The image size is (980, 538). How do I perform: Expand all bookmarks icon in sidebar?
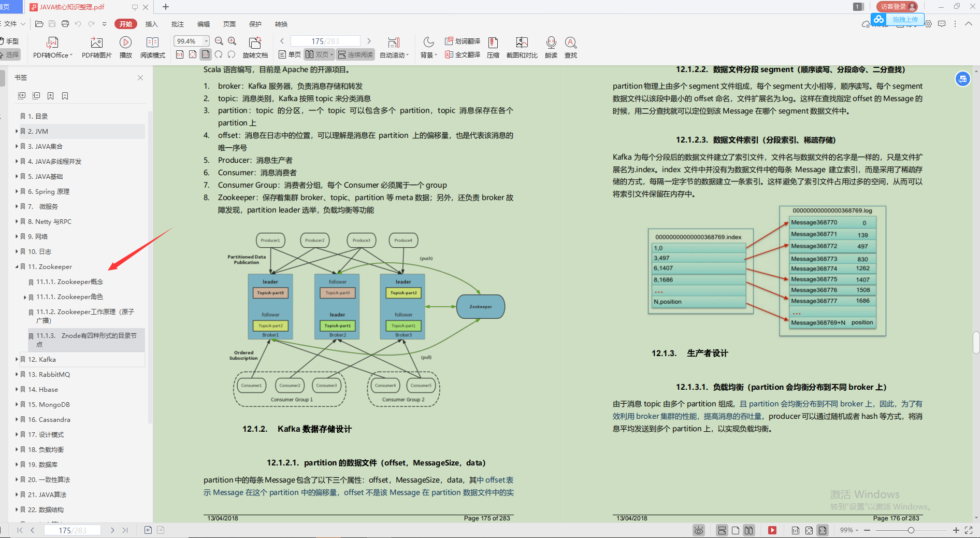(x=22, y=96)
